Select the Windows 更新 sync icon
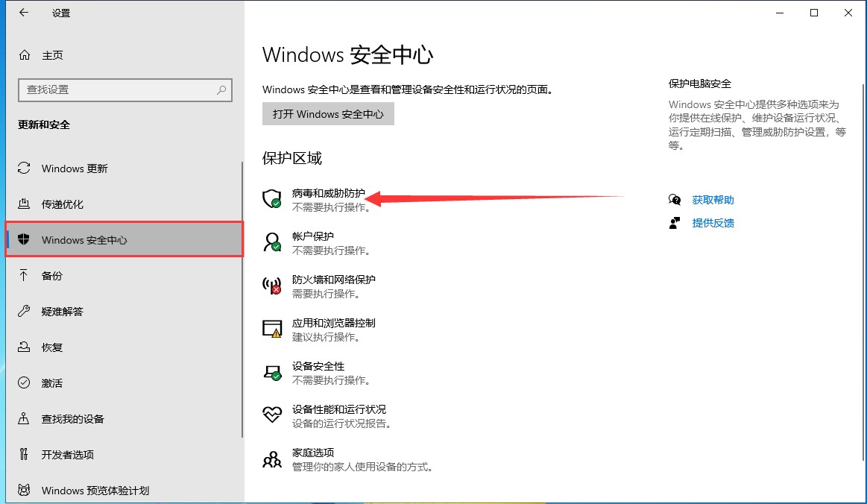Image resolution: width=867 pixels, height=504 pixels. (x=24, y=168)
